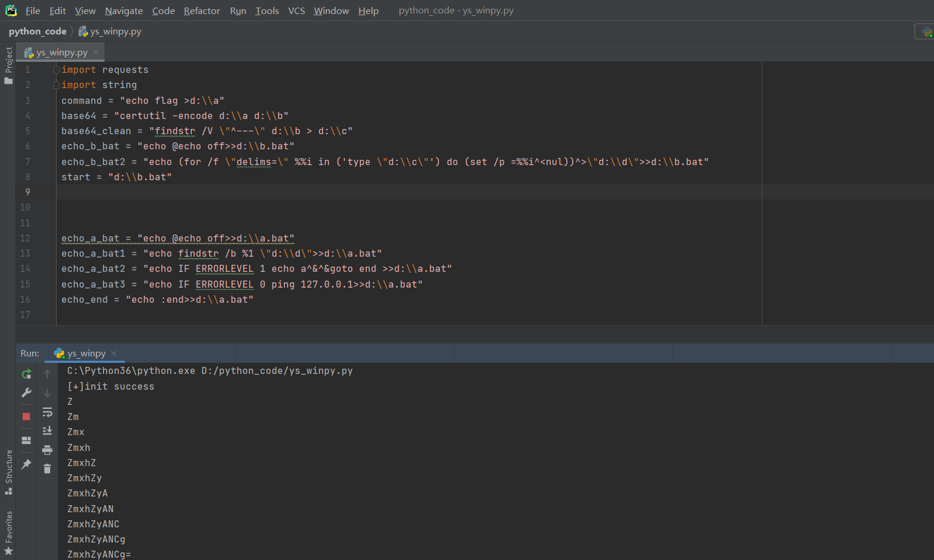Click the 'command = "echo flag >d:\\a"' line

(x=143, y=100)
